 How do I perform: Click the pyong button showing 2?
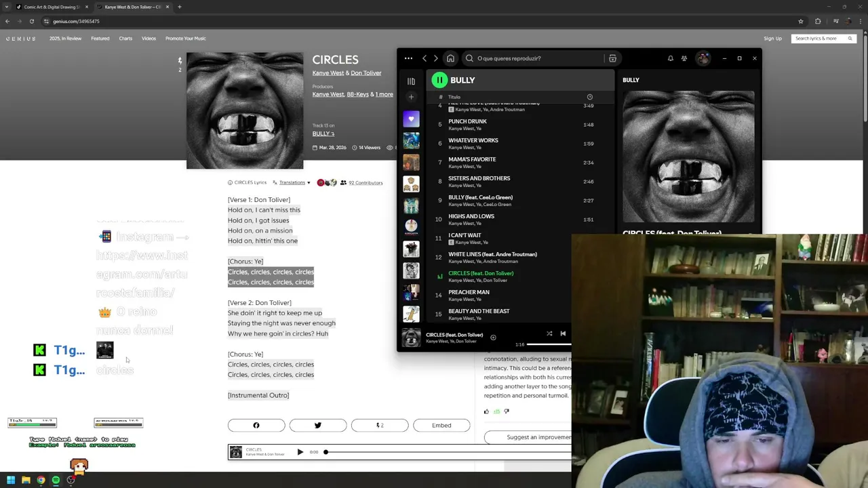(x=380, y=425)
